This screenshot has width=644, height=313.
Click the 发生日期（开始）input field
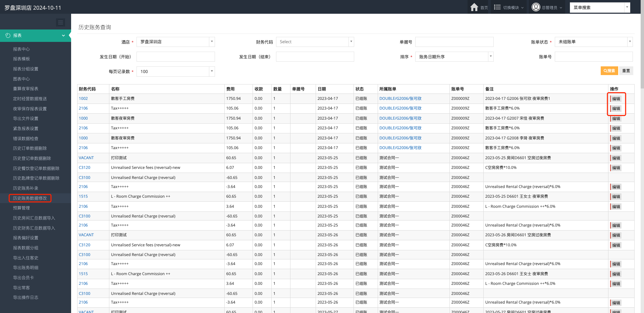pos(176,57)
